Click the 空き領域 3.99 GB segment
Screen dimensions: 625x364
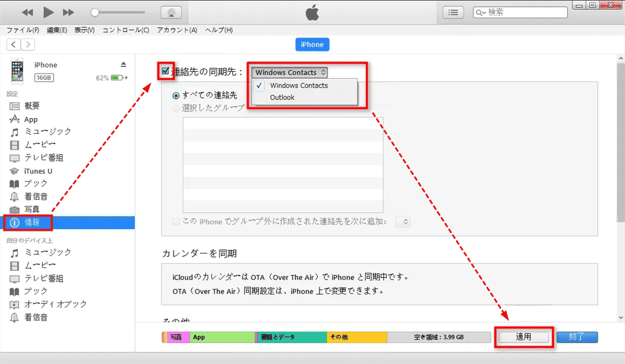click(439, 337)
